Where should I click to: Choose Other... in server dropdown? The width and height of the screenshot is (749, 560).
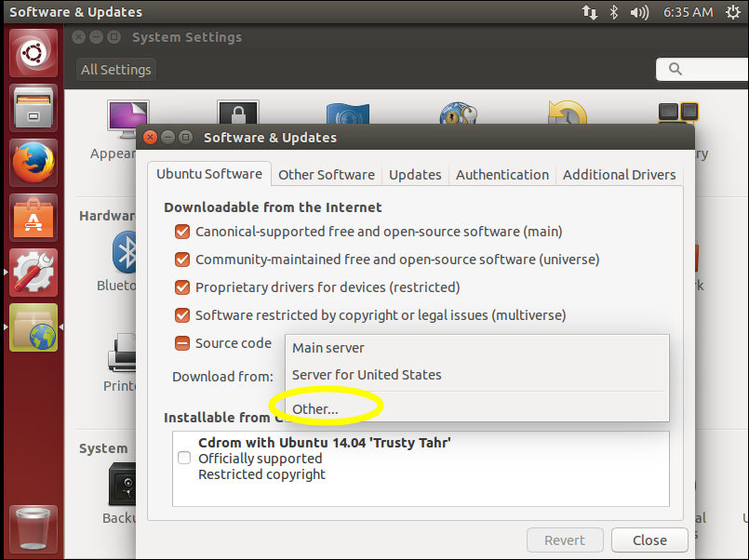tap(476, 409)
